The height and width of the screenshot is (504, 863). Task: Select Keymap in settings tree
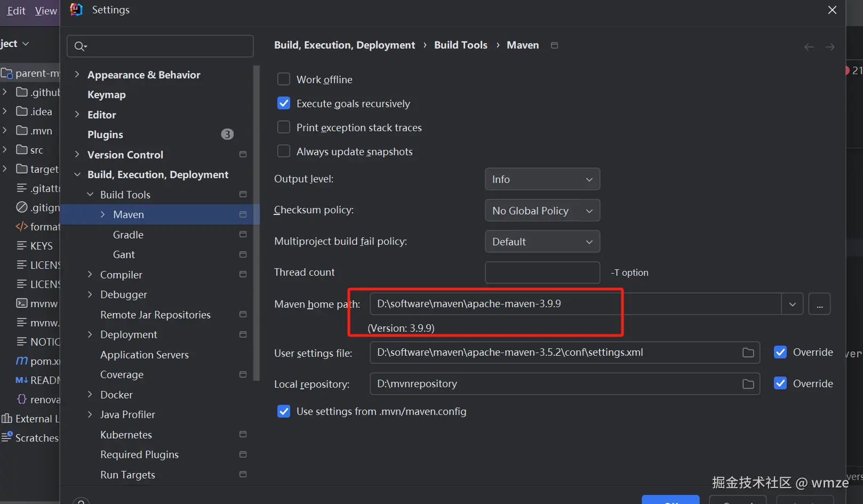[x=107, y=95]
